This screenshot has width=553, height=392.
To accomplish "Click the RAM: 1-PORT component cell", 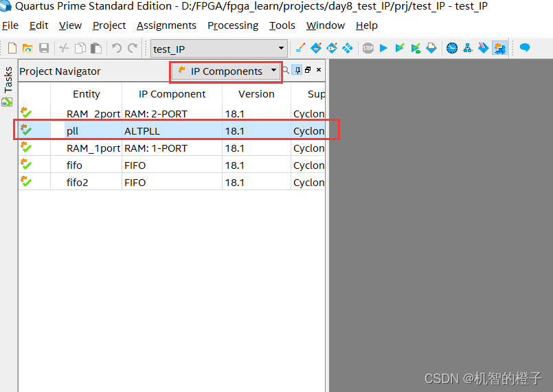I will (x=172, y=148).
